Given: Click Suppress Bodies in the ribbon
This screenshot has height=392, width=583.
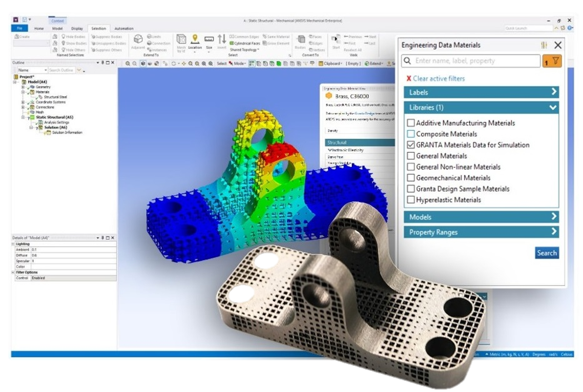Looking at the screenshot, I should pyautogui.click(x=107, y=36).
